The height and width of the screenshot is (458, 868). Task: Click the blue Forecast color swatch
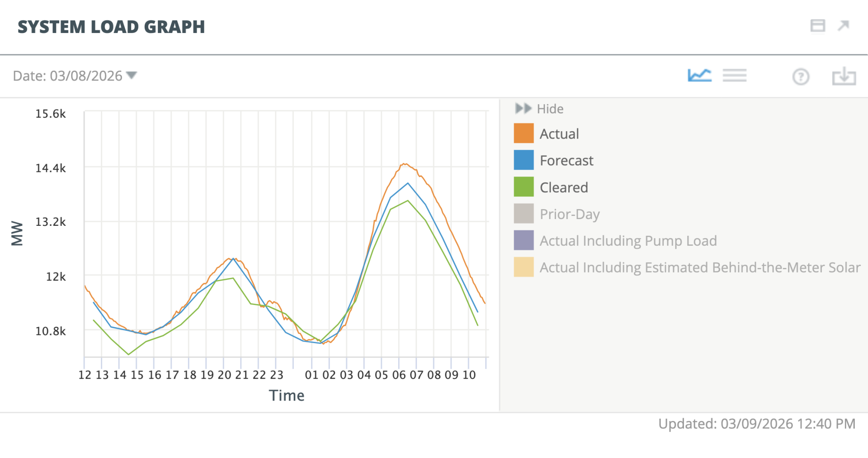[524, 160]
